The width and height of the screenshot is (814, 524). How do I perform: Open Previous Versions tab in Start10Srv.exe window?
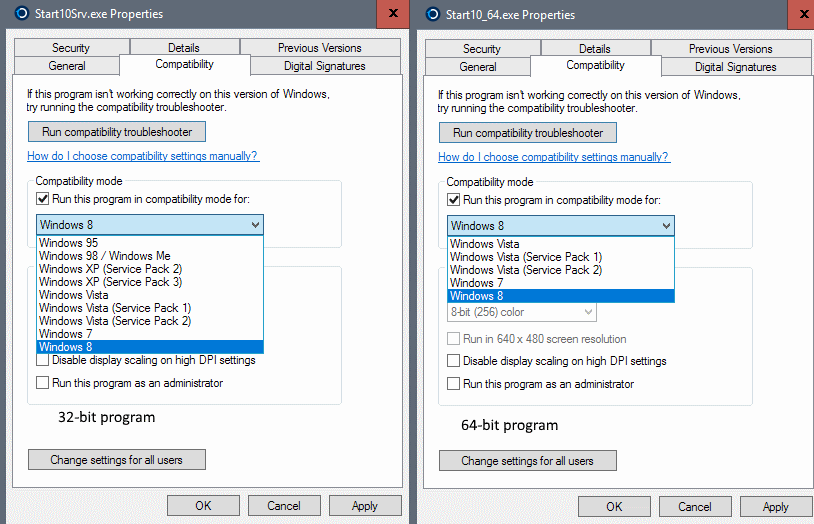pos(320,48)
